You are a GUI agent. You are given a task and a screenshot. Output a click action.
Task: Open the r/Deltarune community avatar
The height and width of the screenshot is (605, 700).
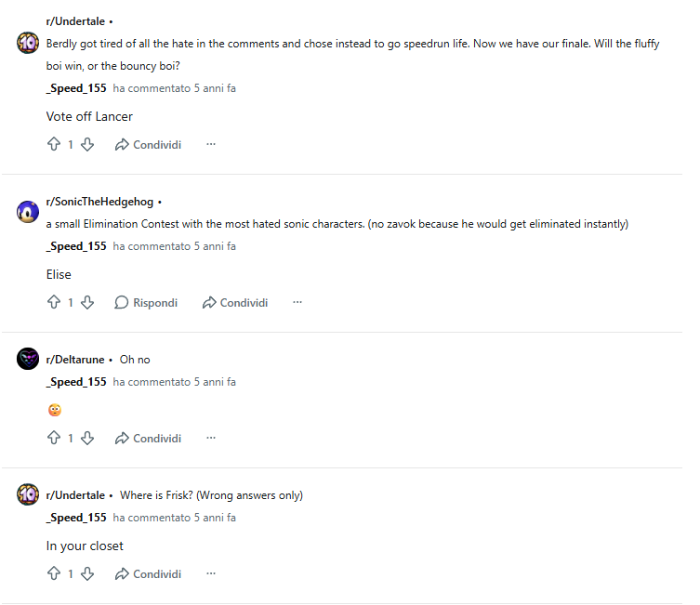click(28, 360)
